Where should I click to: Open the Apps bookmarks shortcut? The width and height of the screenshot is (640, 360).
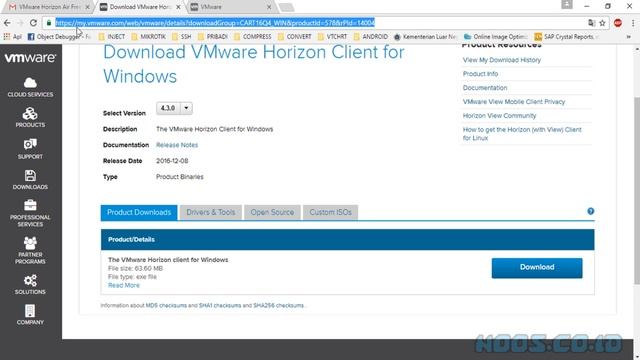click(x=13, y=37)
